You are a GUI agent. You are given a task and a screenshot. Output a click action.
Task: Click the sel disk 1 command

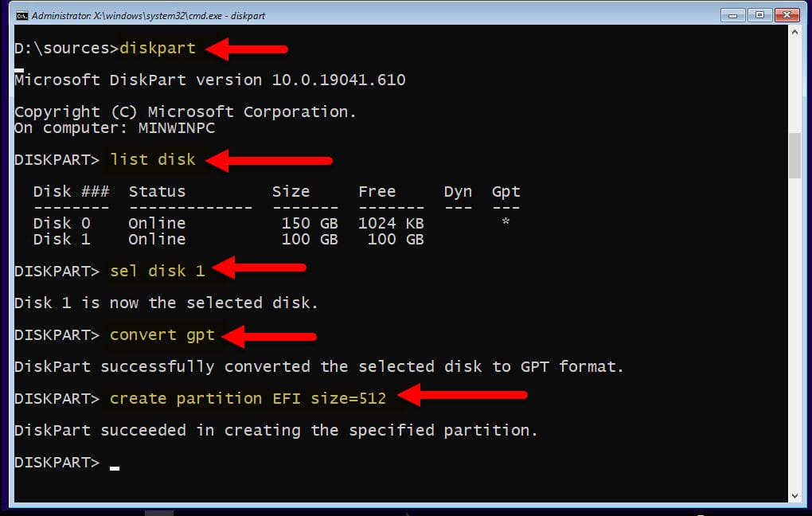(158, 271)
